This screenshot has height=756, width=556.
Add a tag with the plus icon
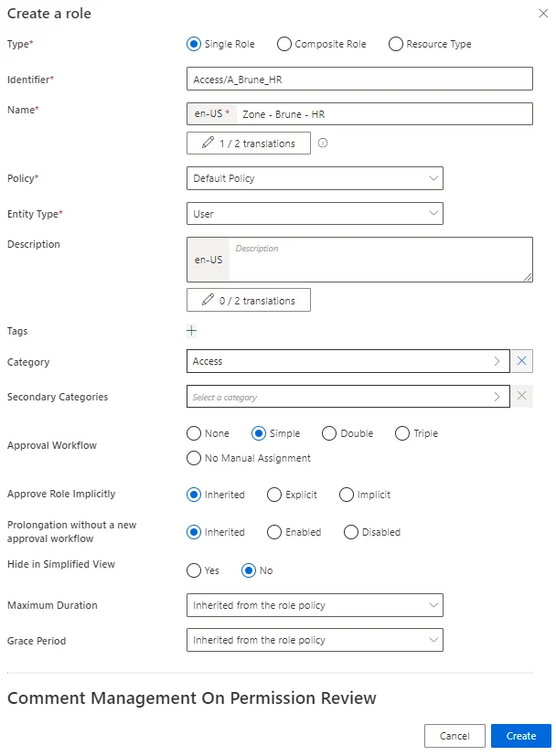191,331
